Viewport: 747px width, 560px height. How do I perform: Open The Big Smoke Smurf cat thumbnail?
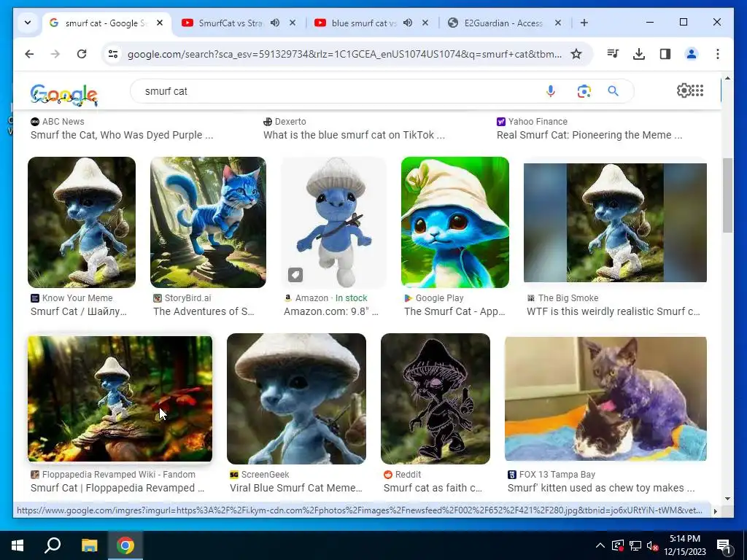point(615,222)
